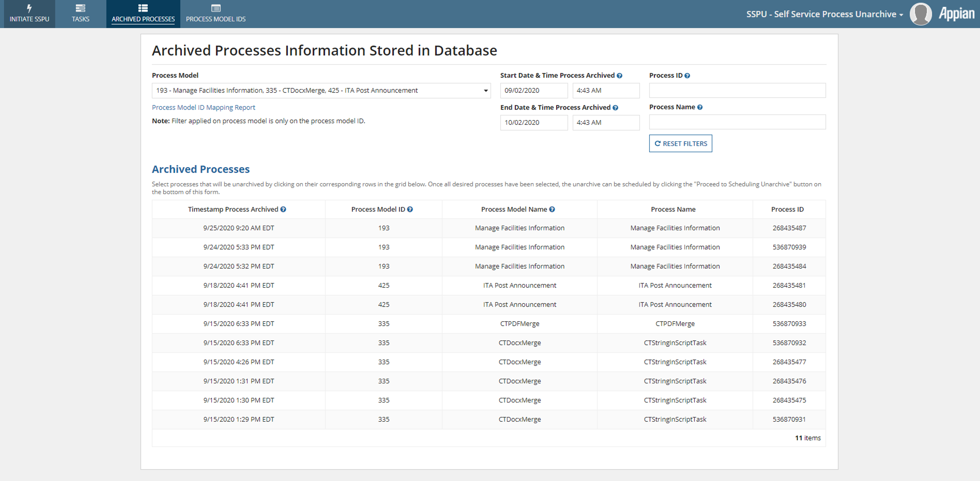The image size is (980, 481).
Task: Click the Appian logo
Action: [x=957, y=14]
